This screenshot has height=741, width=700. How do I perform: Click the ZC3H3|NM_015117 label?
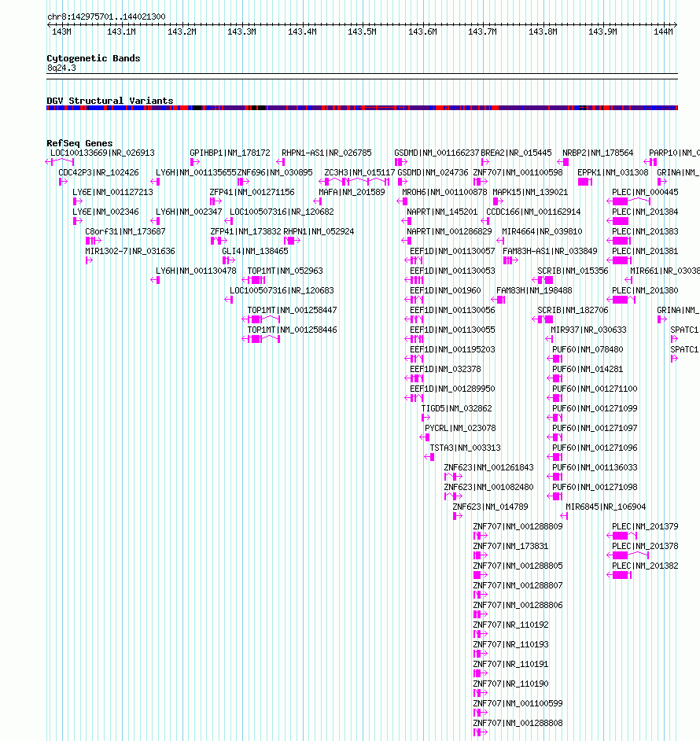point(359,172)
